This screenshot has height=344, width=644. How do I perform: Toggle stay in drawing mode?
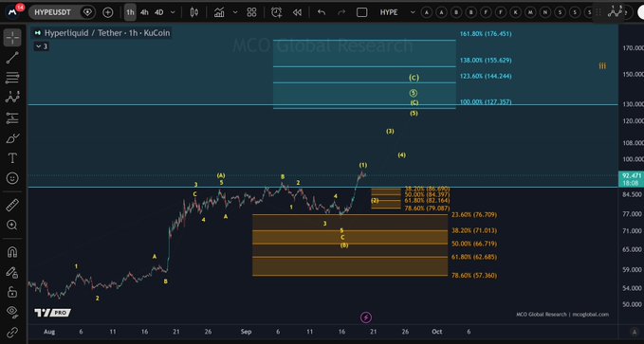click(12, 272)
